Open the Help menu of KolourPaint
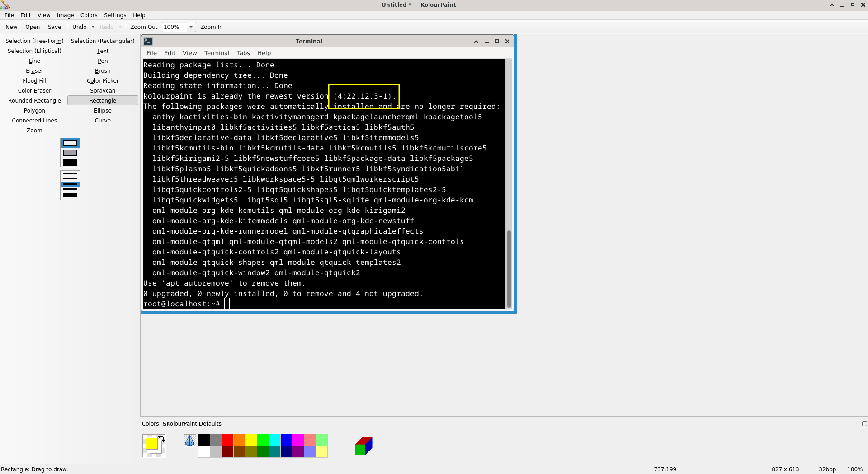Viewport: 868px width, 474px height. (x=139, y=15)
